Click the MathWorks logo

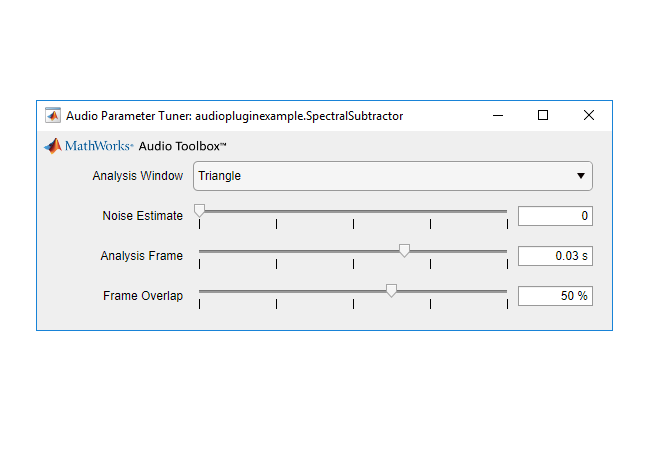[x=88, y=146]
